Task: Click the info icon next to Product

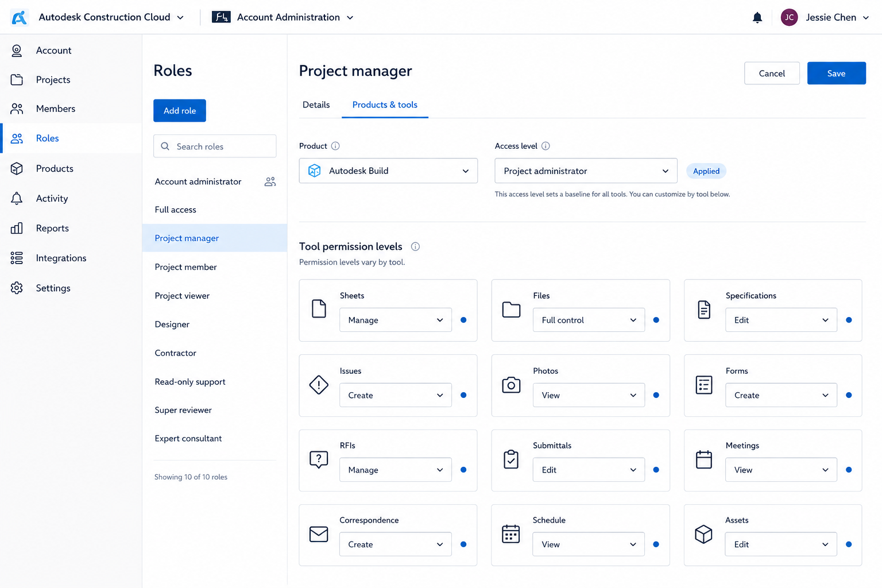Action: (x=335, y=146)
